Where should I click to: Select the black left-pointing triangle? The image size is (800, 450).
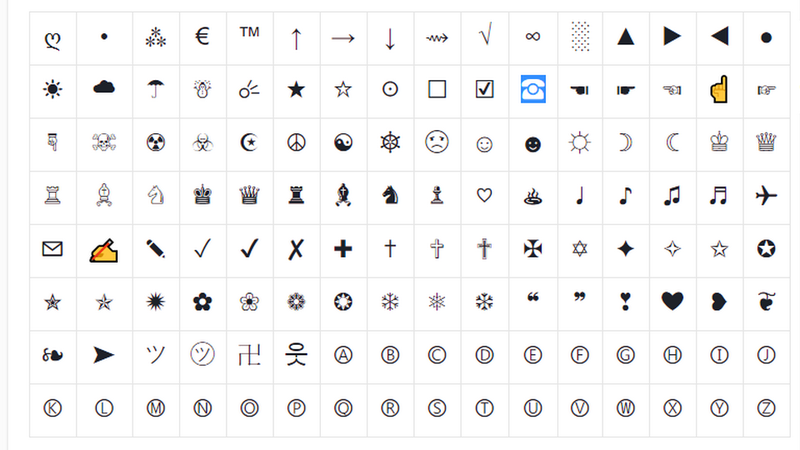[719, 37]
